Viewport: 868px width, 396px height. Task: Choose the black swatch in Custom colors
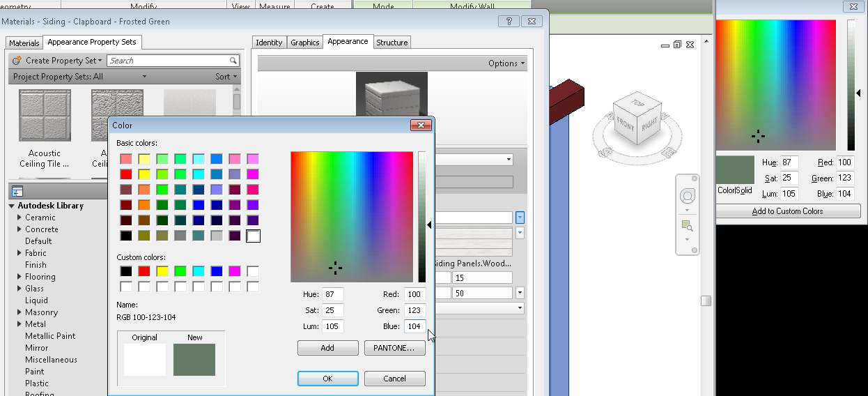(126, 271)
